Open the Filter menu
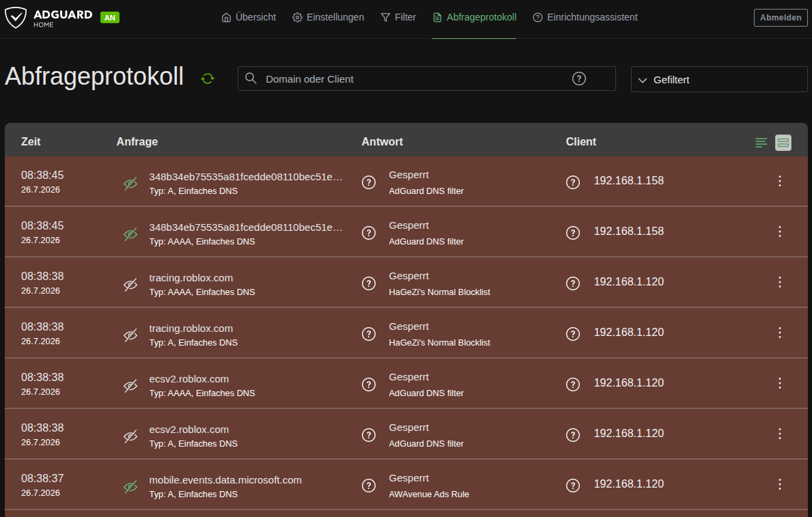Viewport: 812px width, 517px height. 398,17
